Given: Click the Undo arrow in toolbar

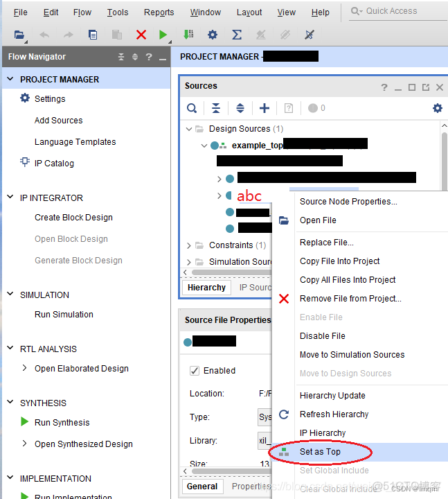Looking at the screenshot, I should click(44, 35).
